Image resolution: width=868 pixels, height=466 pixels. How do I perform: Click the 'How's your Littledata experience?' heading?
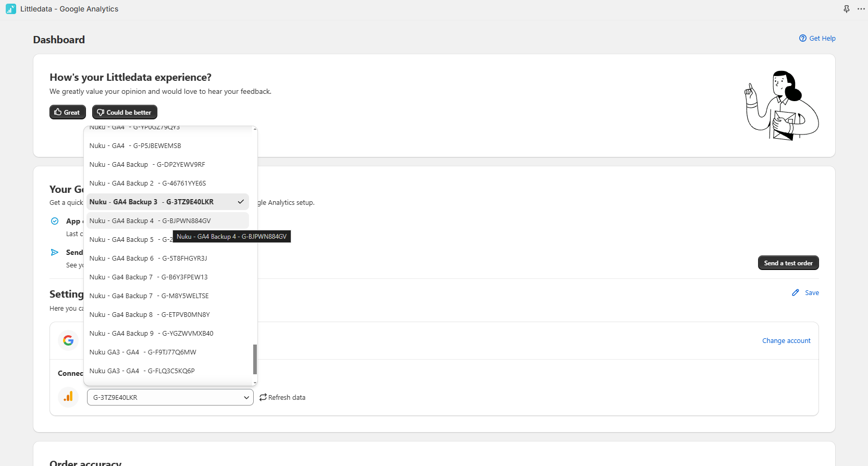tap(130, 77)
